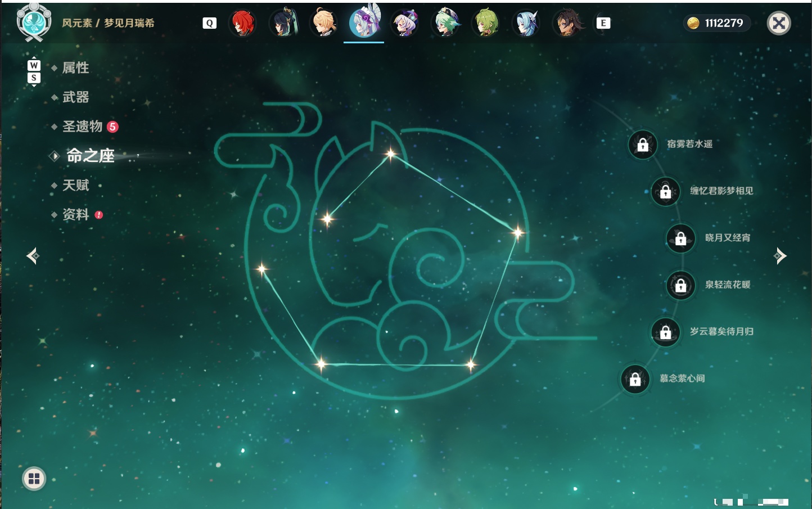
Task: Open the 属性 attributes menu
Action: tap(75, 68)
